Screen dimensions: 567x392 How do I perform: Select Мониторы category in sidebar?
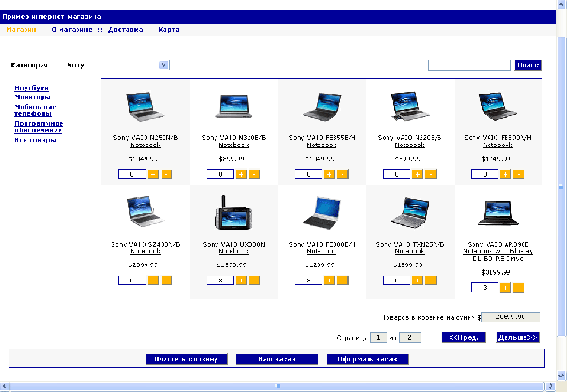click(32, 97)
